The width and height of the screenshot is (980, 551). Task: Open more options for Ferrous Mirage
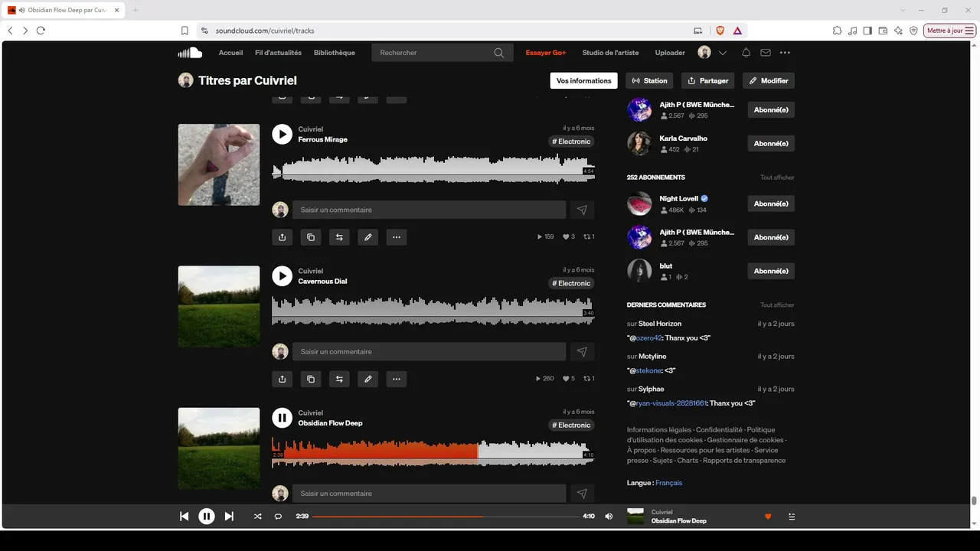pyautogui.click(x=396, y=237)
